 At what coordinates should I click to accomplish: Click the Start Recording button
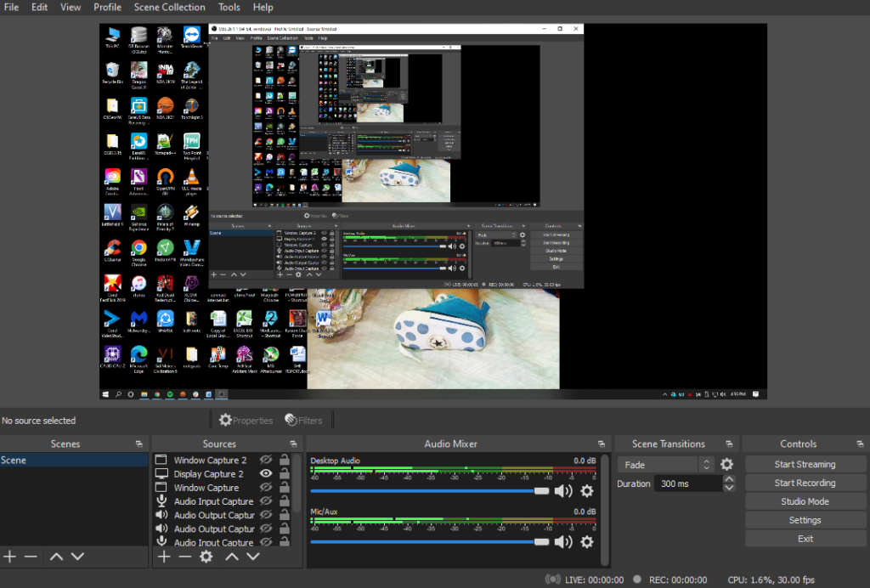pyautogui.click(x=805, y=483)
